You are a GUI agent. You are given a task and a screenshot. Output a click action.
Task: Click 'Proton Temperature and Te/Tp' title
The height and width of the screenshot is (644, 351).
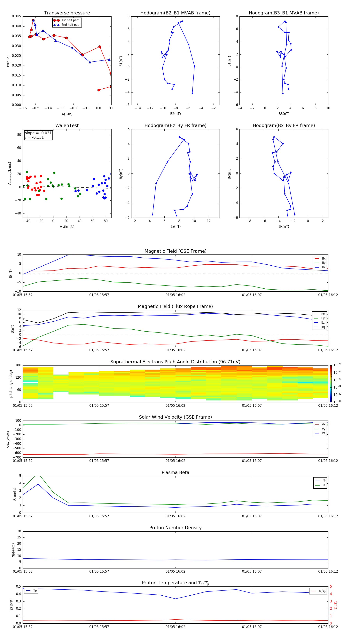point(175,583)
